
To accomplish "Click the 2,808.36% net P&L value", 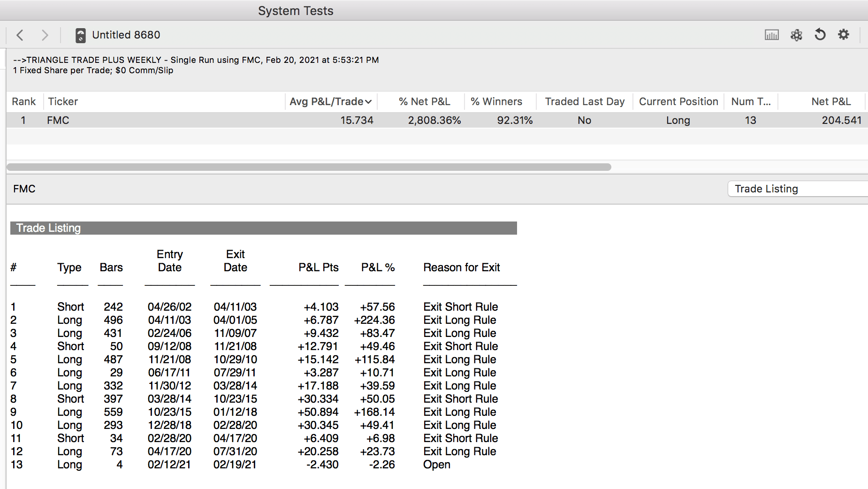I will pyautogui.click(x=434, y=120).
